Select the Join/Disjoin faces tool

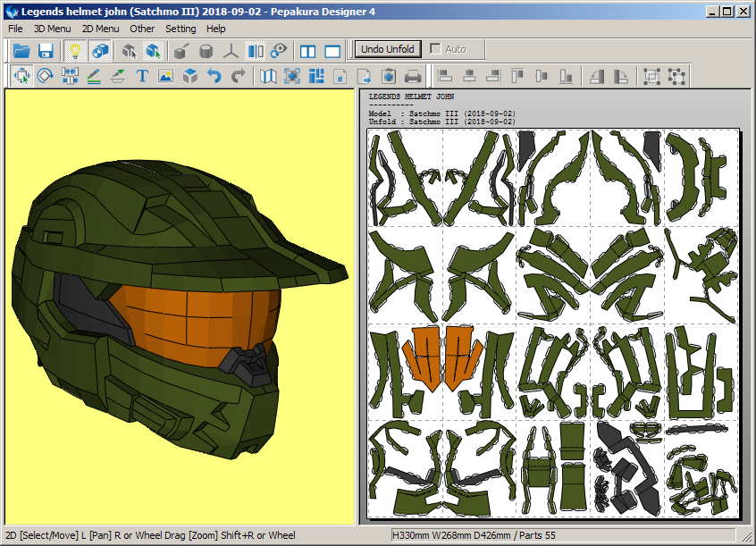click(70, 76)
